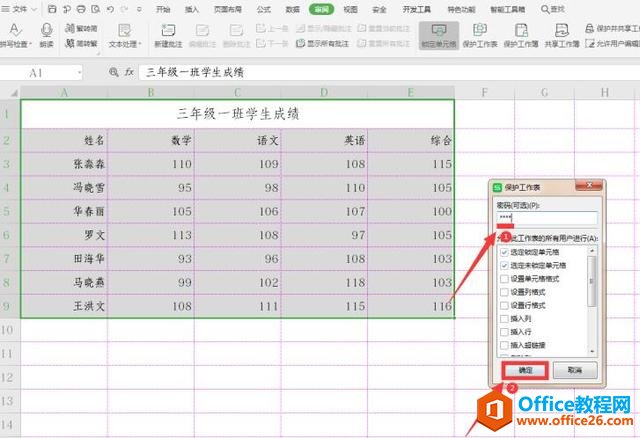Enable the 设置单元格格式 checkbox

pyautogui.click(x=502, y=277)
